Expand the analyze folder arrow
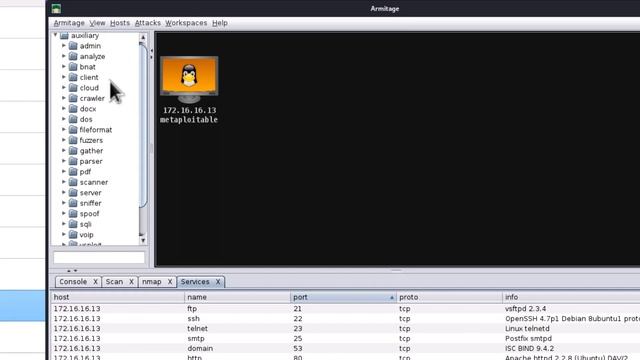 tap(64, 56)
